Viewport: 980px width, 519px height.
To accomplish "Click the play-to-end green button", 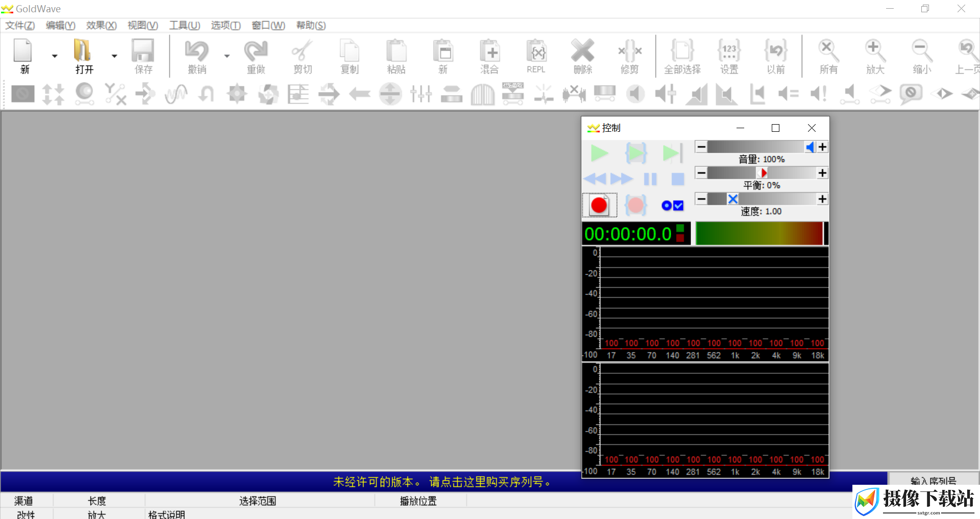I will point(673,153).
